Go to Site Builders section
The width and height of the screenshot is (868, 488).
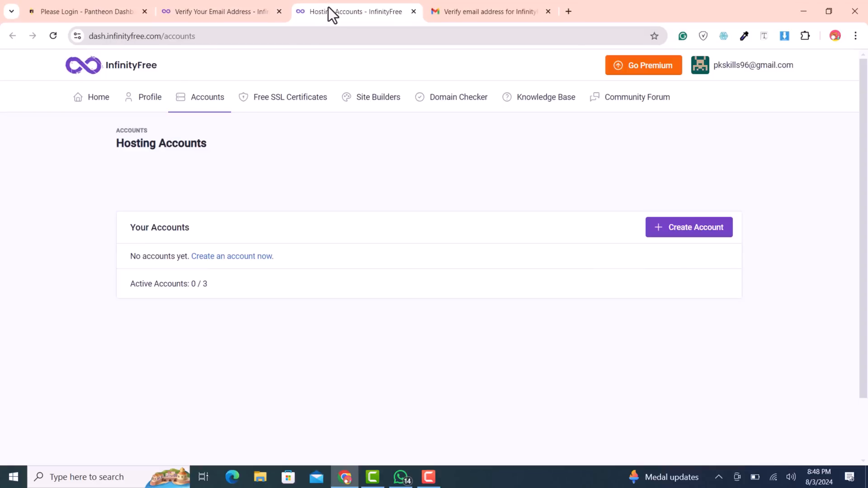click(x=371, y=97)
